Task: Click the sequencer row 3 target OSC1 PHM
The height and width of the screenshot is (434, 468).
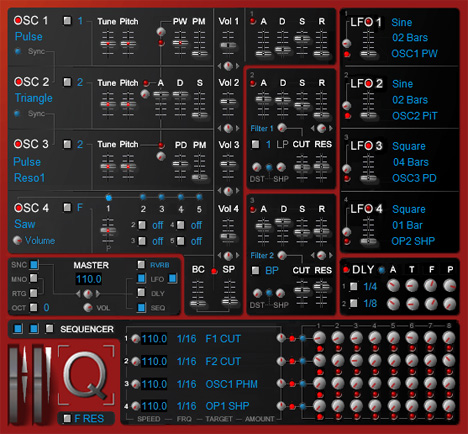Action: click(232, 384)
